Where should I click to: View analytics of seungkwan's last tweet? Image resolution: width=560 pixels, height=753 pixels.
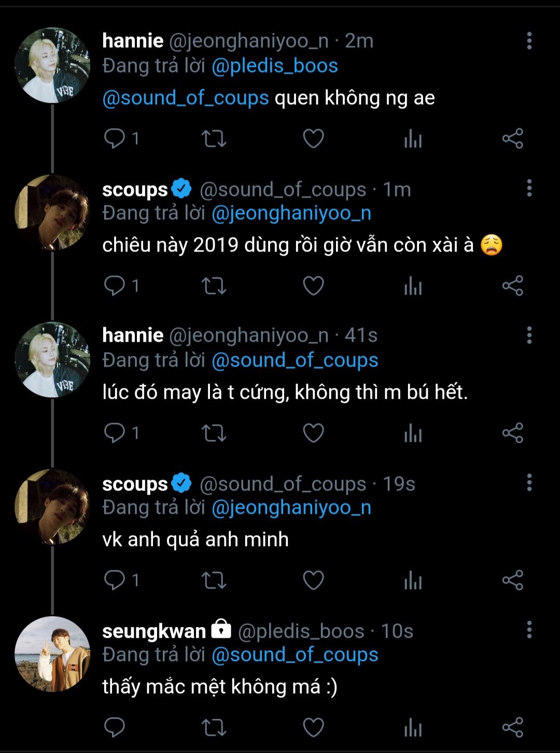[413, 728]
